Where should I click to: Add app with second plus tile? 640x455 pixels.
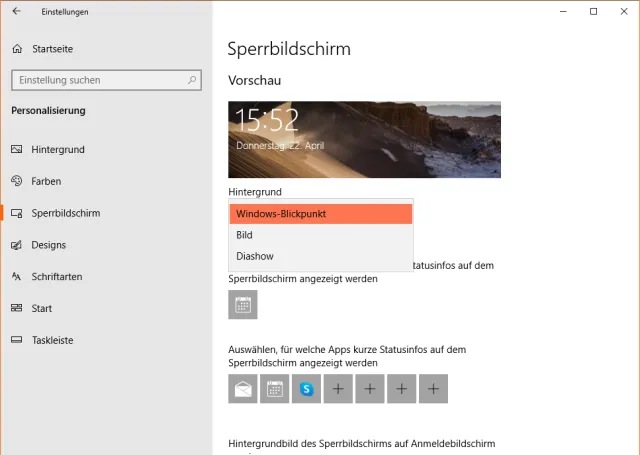click(x=370, y=389)
